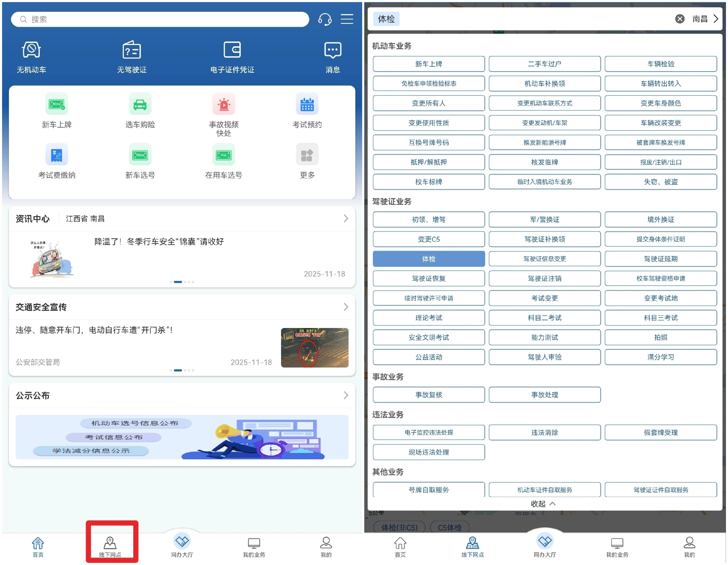Switch to 我的业务 tab on right screen

pyautogui.click(x=617, y=546)
